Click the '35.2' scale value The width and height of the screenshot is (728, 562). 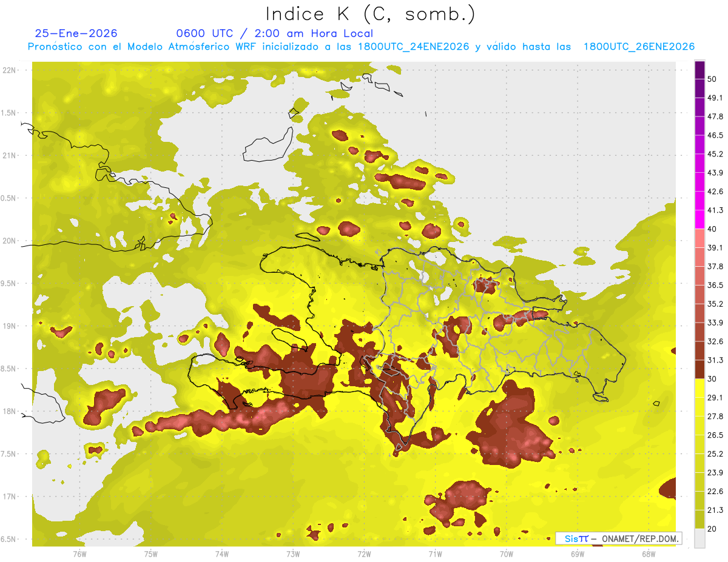(715, 304)
